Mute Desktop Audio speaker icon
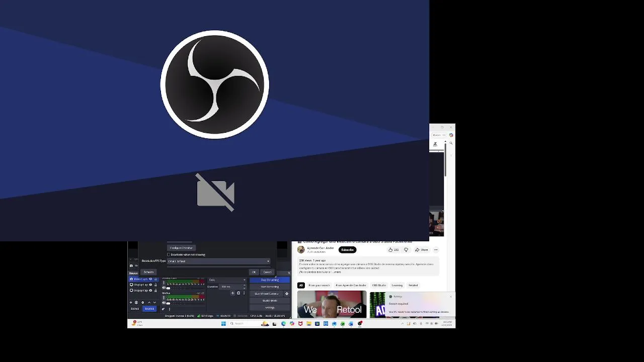The image size is (644, 362). 164,288
